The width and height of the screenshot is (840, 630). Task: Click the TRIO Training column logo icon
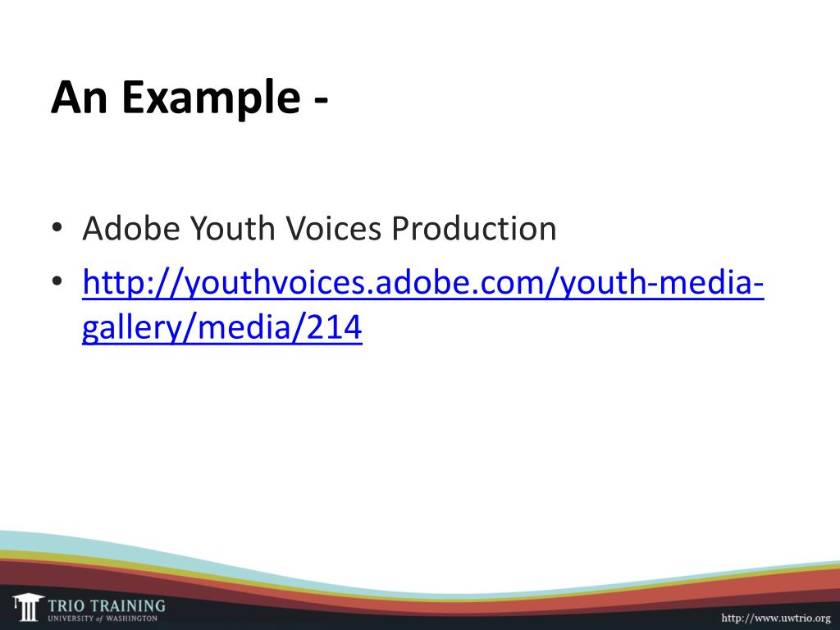point(28,607)
